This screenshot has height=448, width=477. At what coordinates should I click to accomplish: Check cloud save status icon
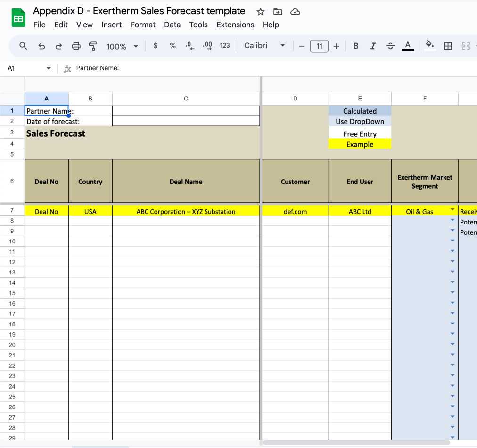[x=295, y=12]
